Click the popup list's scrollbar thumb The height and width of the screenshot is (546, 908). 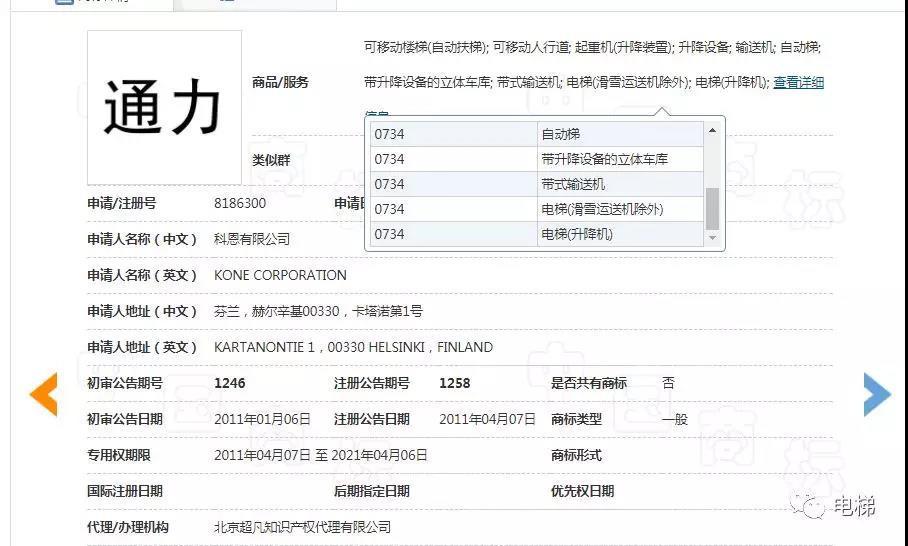(x=712, y=208)
